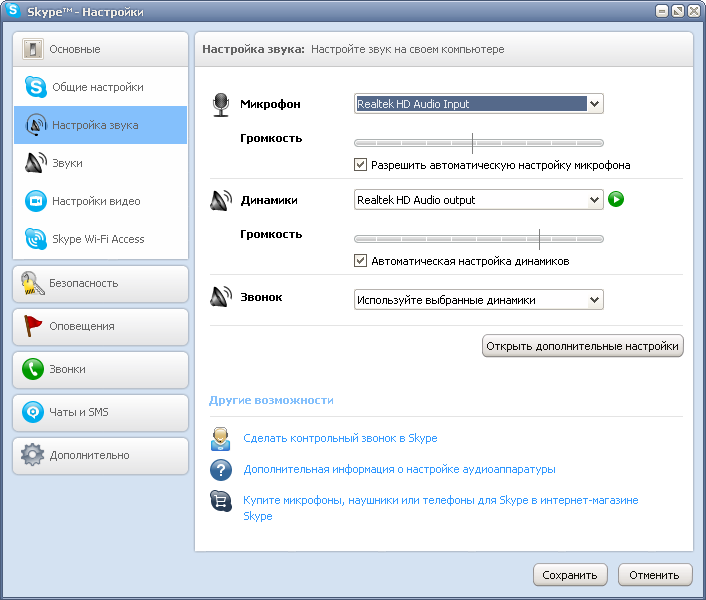The width and height of the screenshot is (706, 600).
Task: Click the blue question mark help icon
Action: [221, 470]
